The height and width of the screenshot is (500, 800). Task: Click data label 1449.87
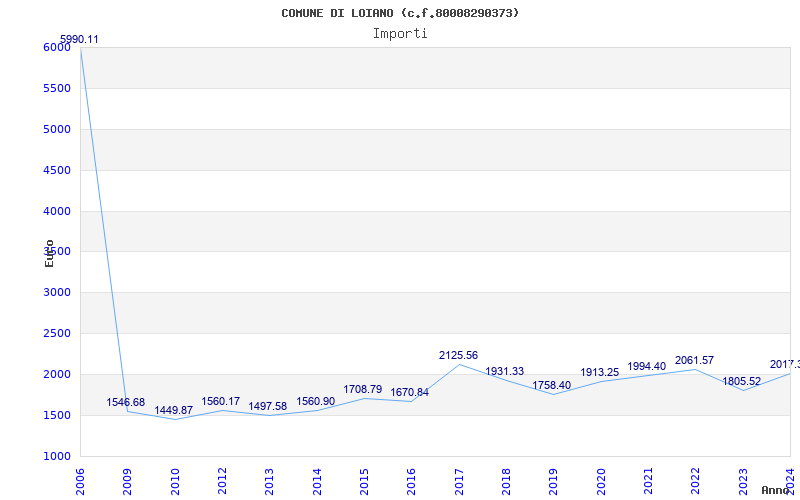[173, 410]
